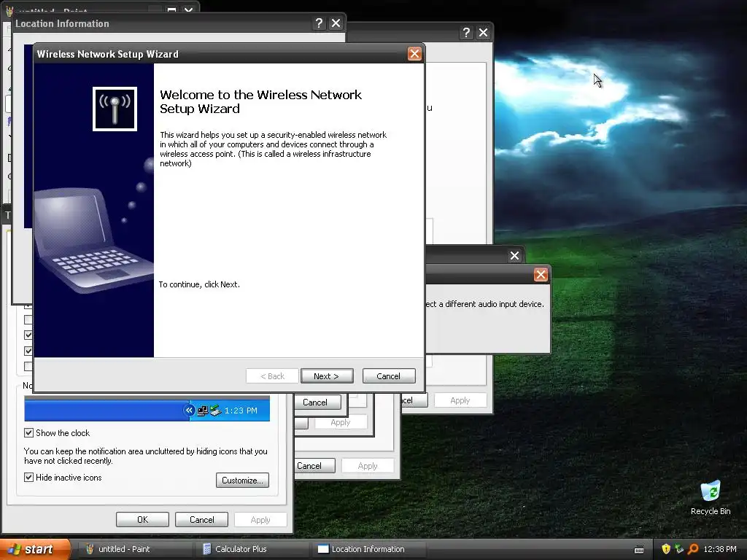747x560 pixels.
Task: Open the on-screen keyboard icon on taskbar
Action: (639, 550)
